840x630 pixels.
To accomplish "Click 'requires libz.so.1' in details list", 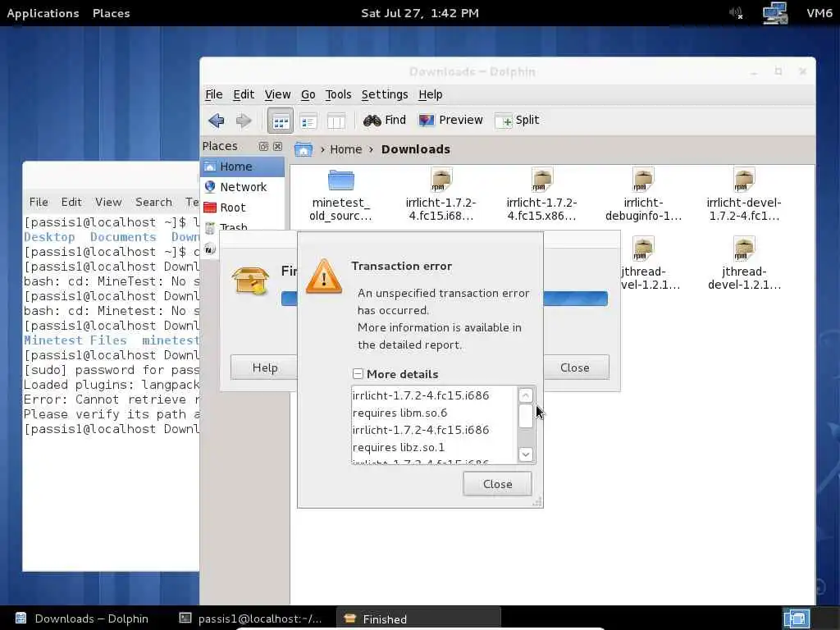I will coord(398,447).
